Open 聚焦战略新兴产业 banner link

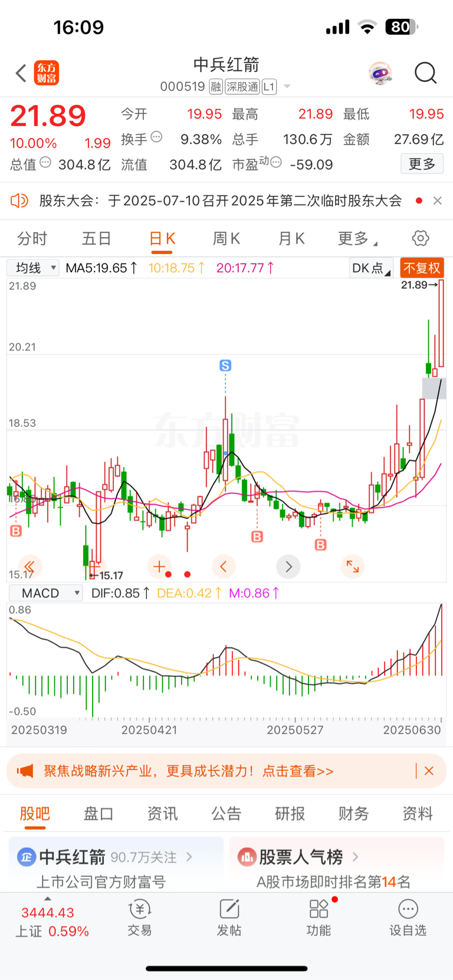click(x=189, y=771)
